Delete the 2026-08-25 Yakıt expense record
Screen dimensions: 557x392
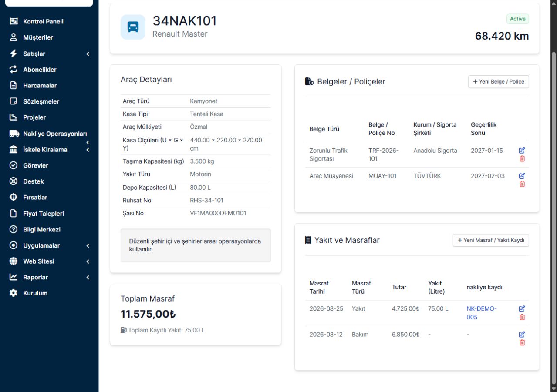tap(522, 317)
